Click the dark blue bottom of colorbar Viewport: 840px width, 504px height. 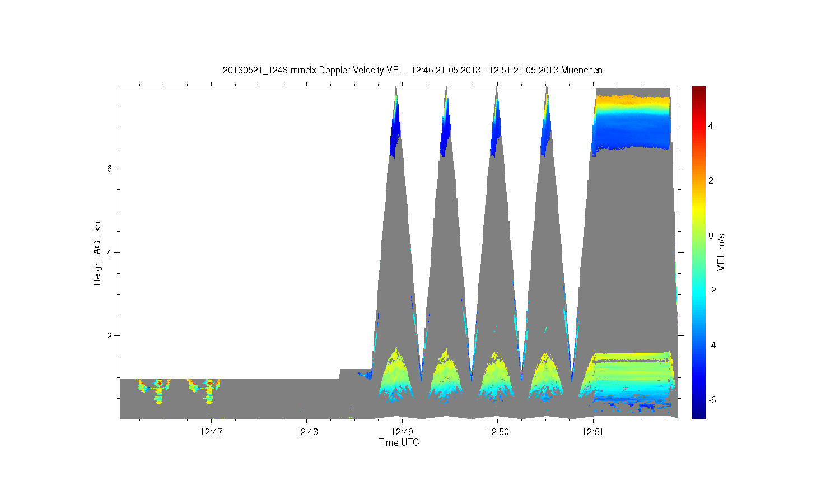[698, 414]
